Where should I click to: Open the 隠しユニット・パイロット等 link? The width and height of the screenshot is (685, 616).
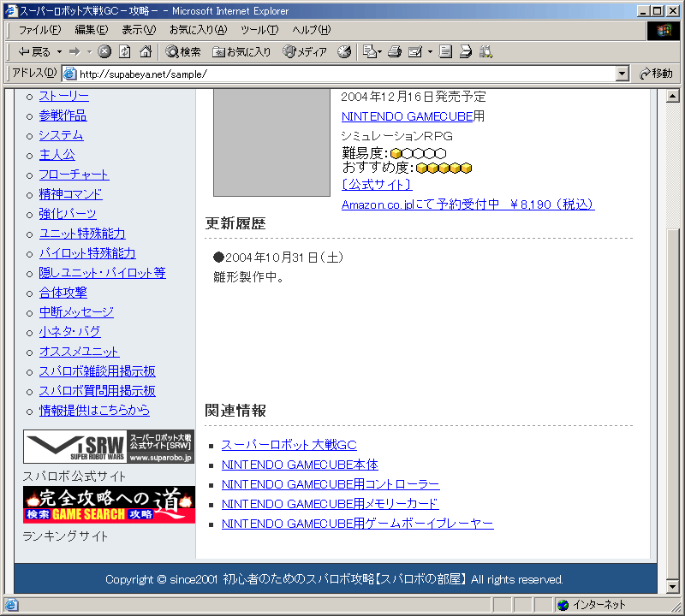coord(102,273)
